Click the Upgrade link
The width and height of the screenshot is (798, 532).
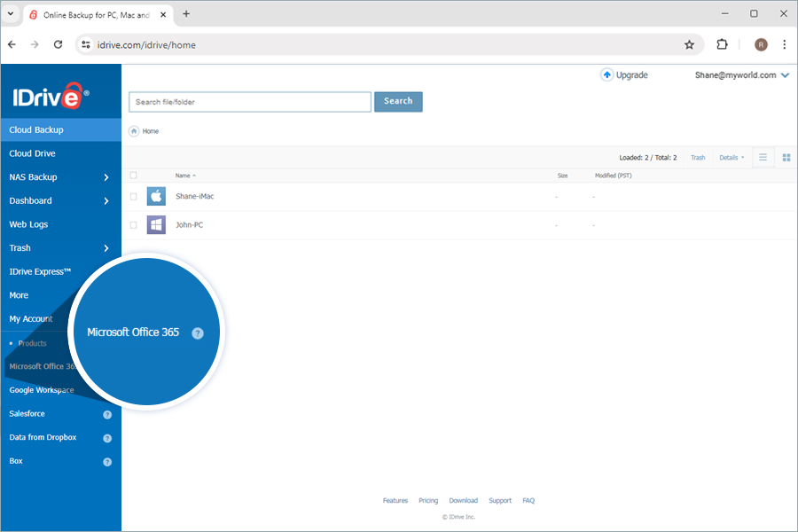(x=631, y=74)
